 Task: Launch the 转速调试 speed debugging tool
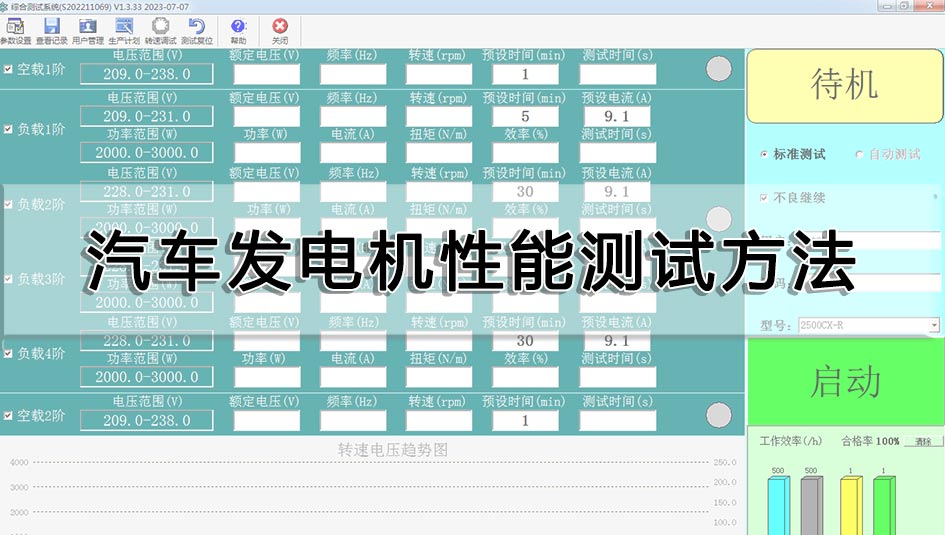click(x=160, y=29)
